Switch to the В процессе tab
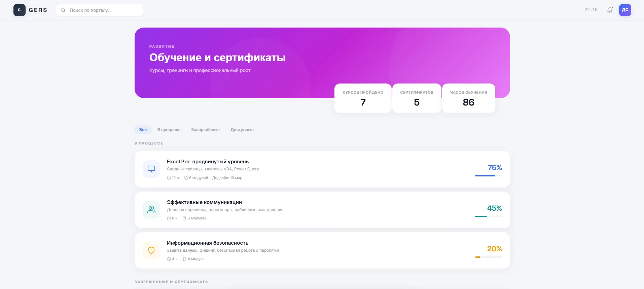Screen dimensions: 644x289 pyautogui.click(x=169, y=130)
